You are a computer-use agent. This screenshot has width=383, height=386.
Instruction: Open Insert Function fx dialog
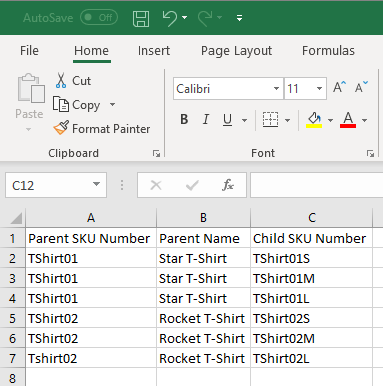coord(228,185)
